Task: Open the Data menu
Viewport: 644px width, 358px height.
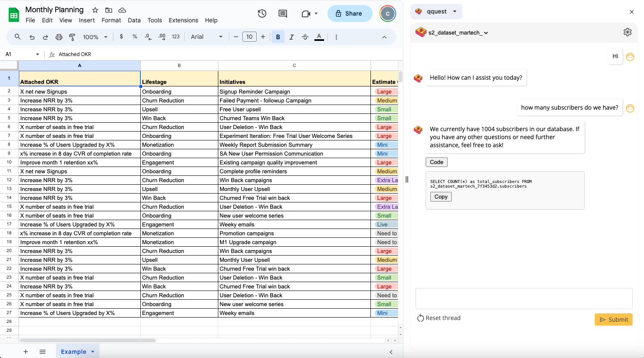Action: click(x=134, y=20)
